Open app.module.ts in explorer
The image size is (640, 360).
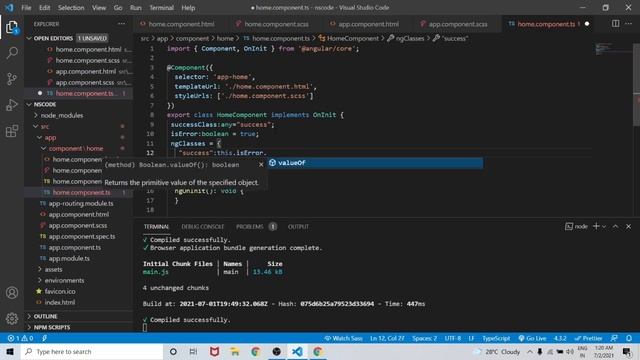coord(69,258)
